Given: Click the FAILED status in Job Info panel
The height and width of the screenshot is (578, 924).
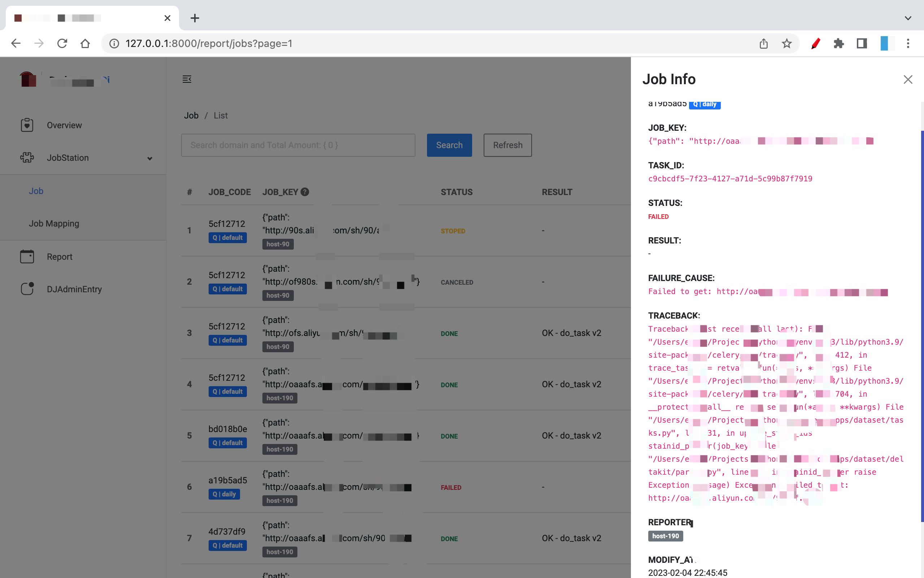Looking at the screenshot, I should tap(658, 216).
